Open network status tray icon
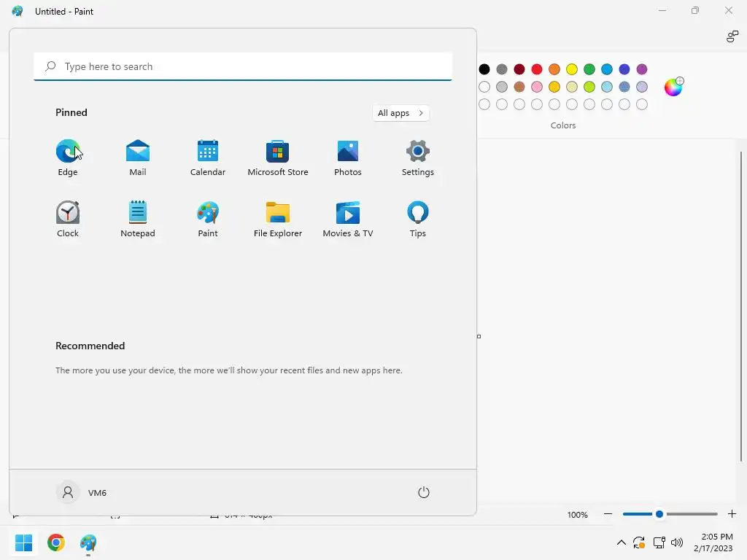Image resolution: width=747 pixels, height=560 pixels. point(659,542)
